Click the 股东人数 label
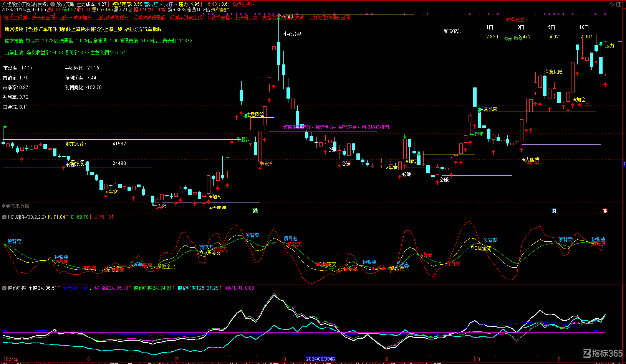 coord(76,144)
